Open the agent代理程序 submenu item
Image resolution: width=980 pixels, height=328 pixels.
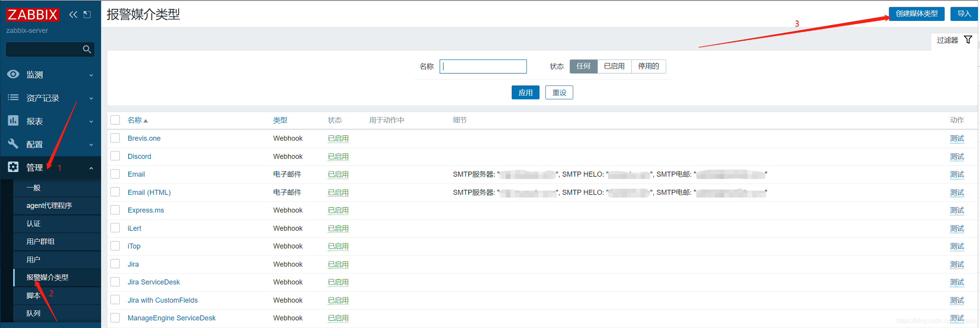(57, 206)
